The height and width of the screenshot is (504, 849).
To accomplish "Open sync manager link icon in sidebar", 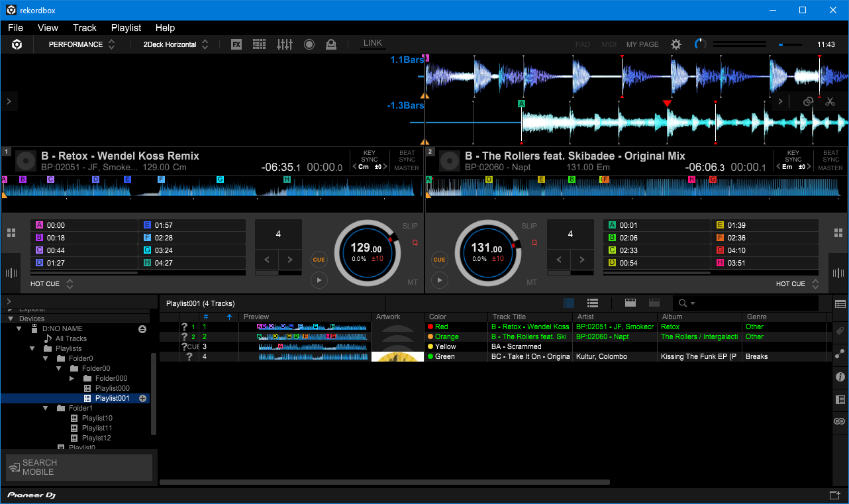I will coord(840,421).
